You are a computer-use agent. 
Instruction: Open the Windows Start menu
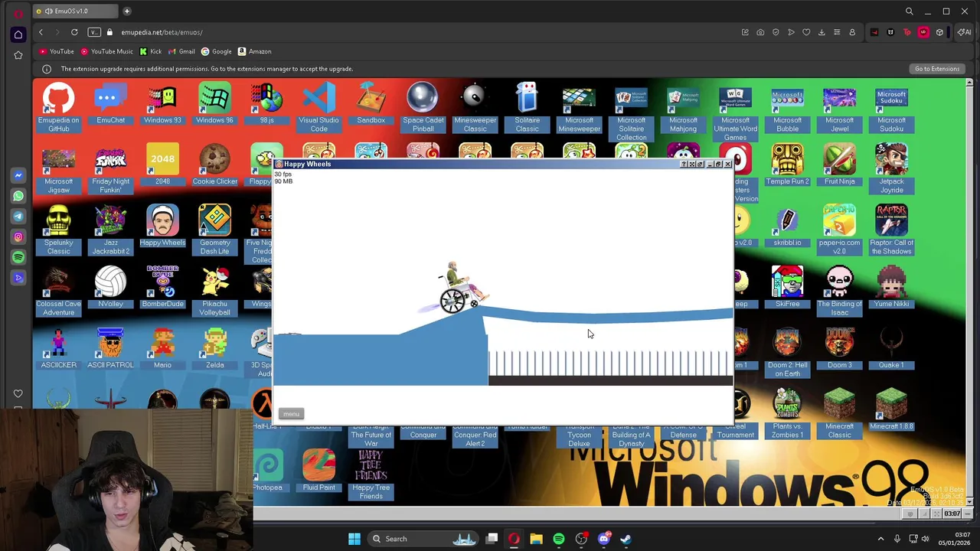click(x=354, y=539)
